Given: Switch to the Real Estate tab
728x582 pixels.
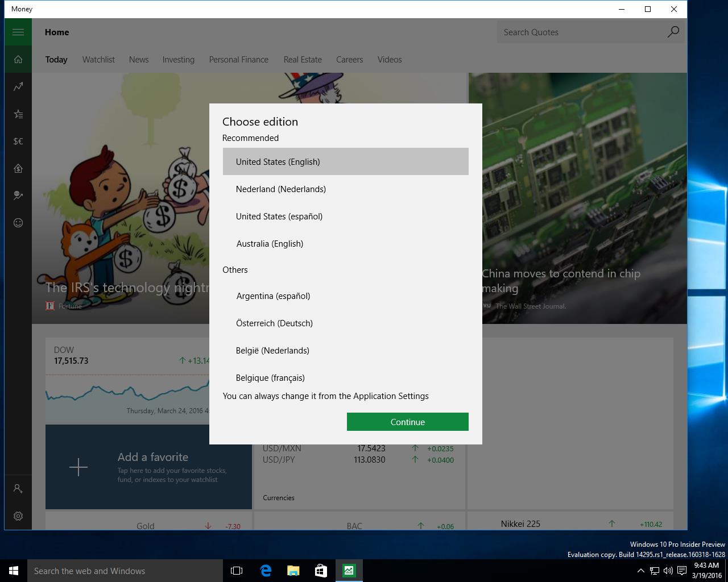Looking at the screenshot, I should pyautogui.click(x=303, y=59).
